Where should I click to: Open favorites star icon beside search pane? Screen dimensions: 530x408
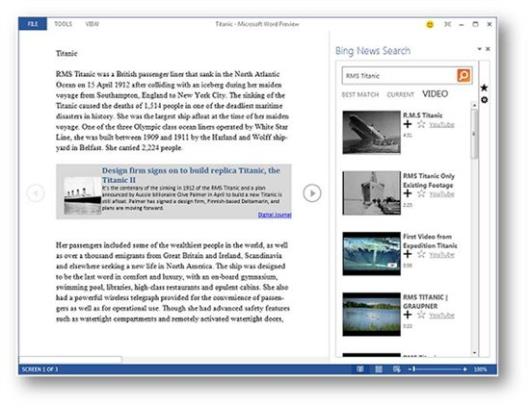tap(484, 88)
